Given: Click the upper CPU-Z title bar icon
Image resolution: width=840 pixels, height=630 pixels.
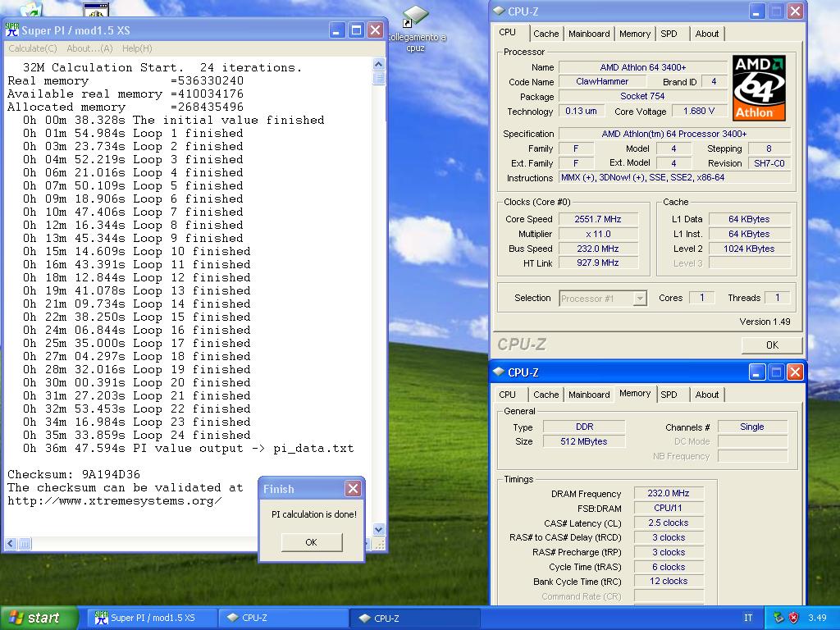Looking at the screenshot, I should click(x=499, y=11).
